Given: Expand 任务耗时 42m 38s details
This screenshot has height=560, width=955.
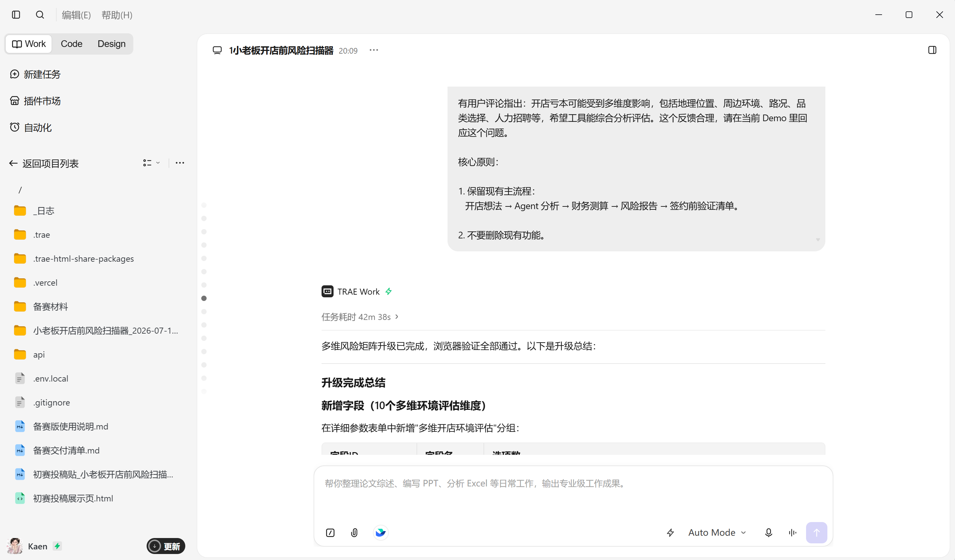Looking at the screenshot, I should click(x=360, y=317).
